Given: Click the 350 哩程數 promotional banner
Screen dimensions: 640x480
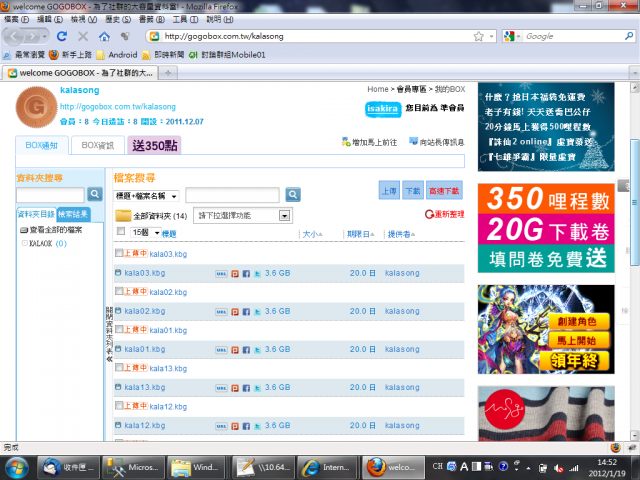Looking at the screenshot, I should click(x=546, y=228).
